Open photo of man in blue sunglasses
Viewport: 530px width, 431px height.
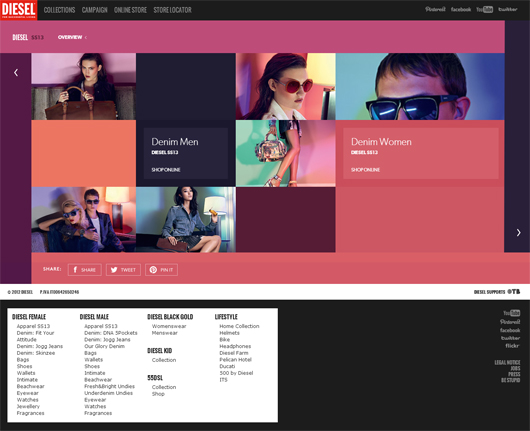pyautogui.click(x=420, y=87)
